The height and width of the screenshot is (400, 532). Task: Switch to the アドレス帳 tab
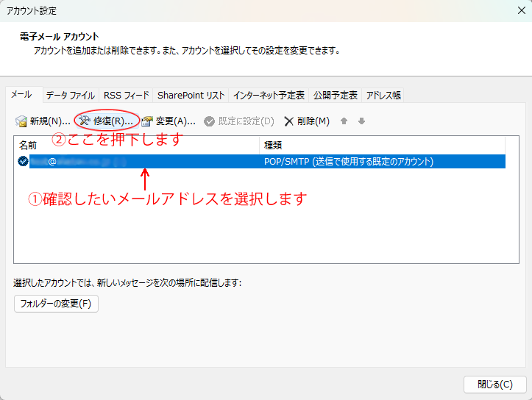click(x=383, y=96)
